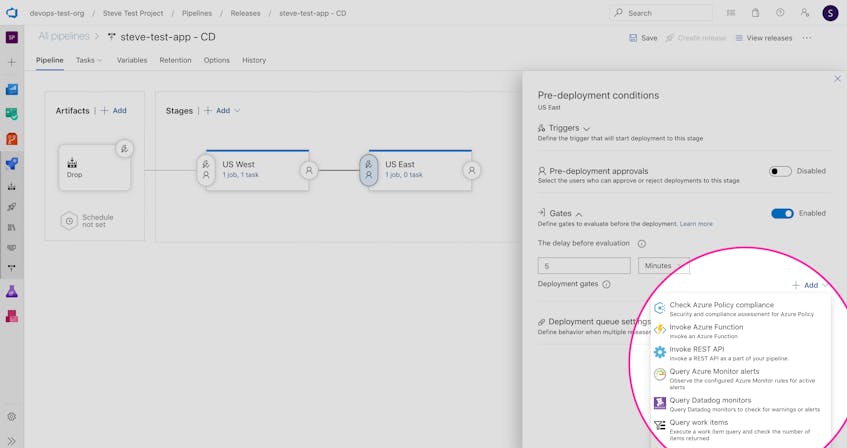Expand sidebar with double chevron icon
This screenshot has width=847, height=448.
coord(11,441)
